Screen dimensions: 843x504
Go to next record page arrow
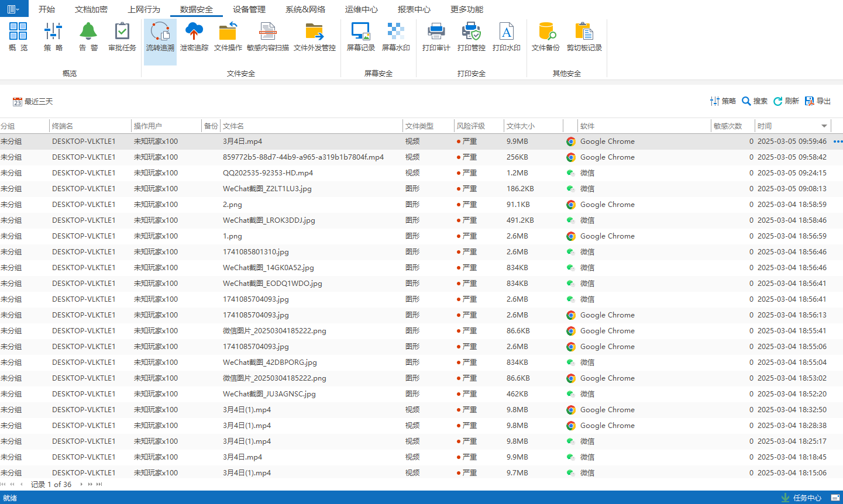(x=81, y=484)
